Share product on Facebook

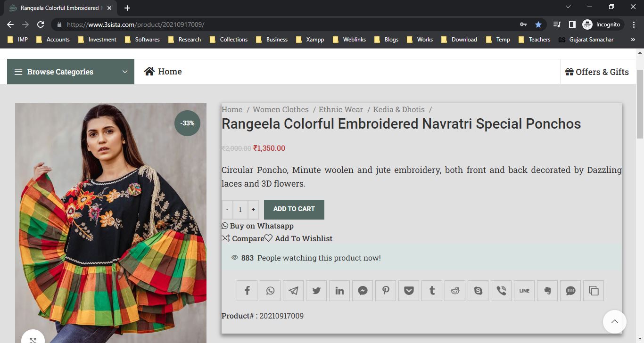tap(247, 291)
